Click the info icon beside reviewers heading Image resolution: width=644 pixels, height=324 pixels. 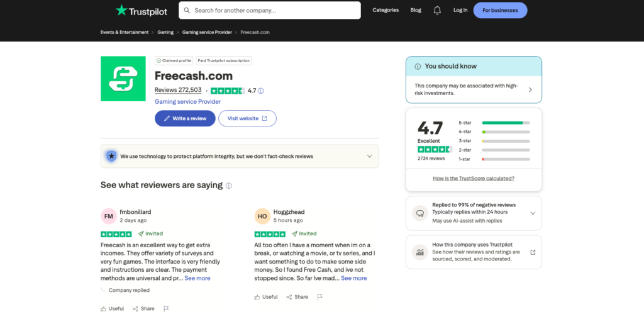tap(229, 186)
